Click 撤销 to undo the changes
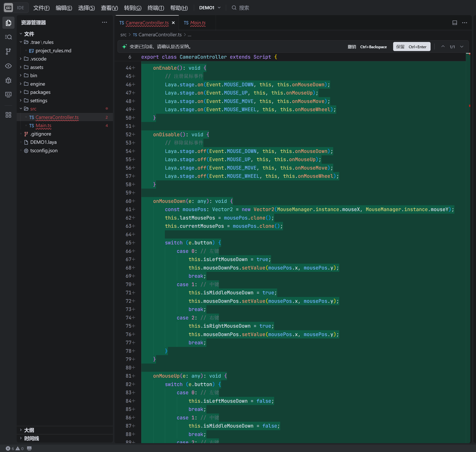The height and width of the screenshot is (452, 476). pos(352,47)
